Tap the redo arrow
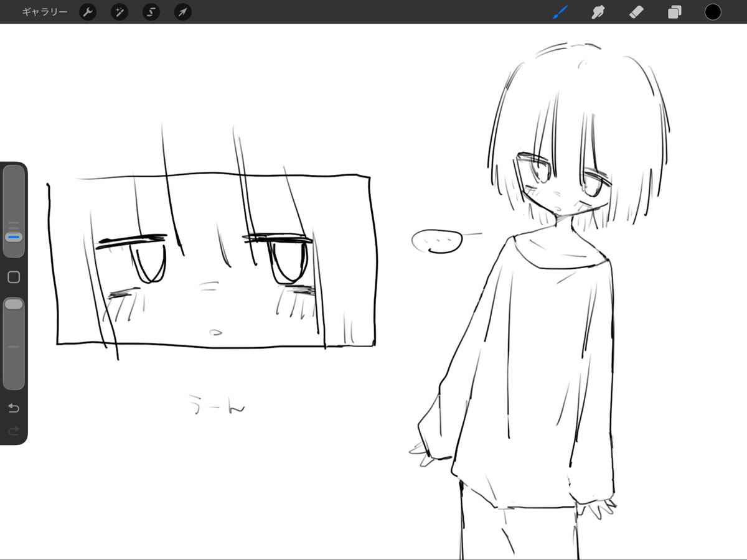This screenshot has height=560, width=747. 14,431
